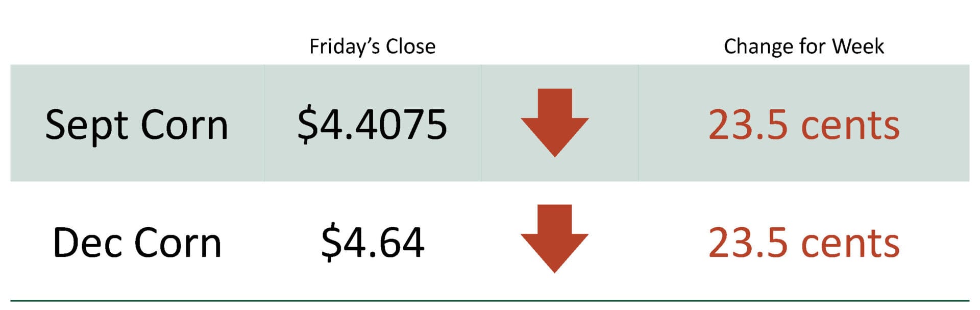Screen dimensions: 980x310
Task: Click the word Friday's in the header
Action: click(x=345, y=46)
